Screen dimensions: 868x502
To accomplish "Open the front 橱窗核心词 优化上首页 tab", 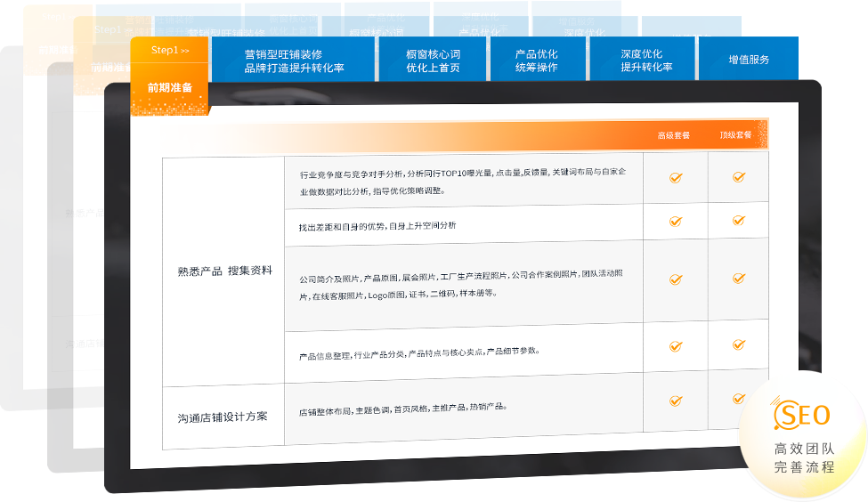I will 433,61.
